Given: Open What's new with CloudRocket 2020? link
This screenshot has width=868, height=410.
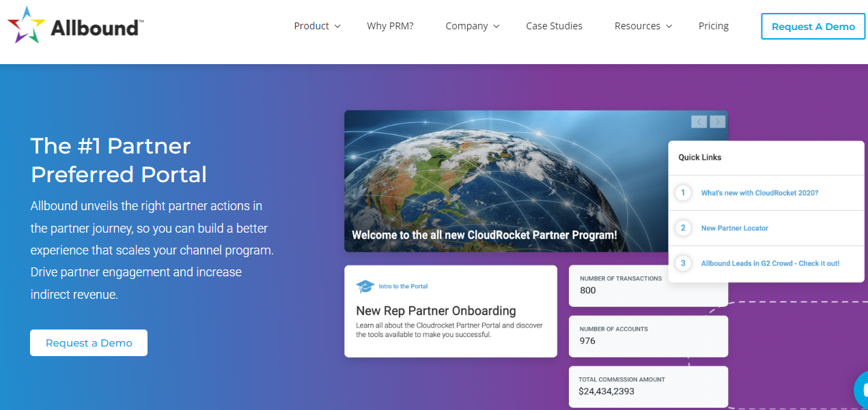Looking at the screenshot, I should (759, 193).
